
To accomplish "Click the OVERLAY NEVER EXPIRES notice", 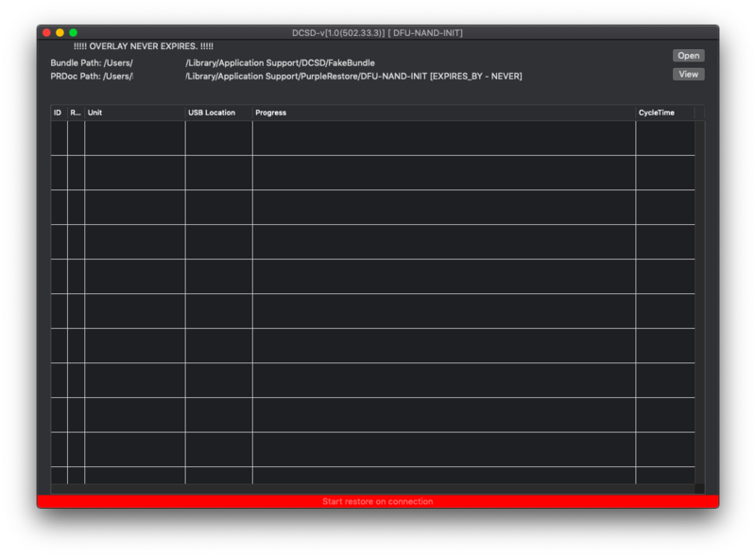I will [x=144, y=46].
